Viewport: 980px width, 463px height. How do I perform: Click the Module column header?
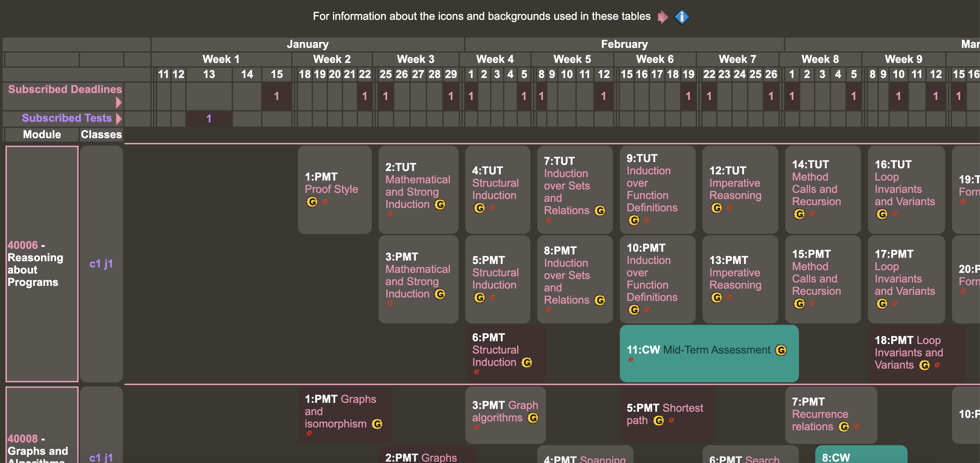42,134
